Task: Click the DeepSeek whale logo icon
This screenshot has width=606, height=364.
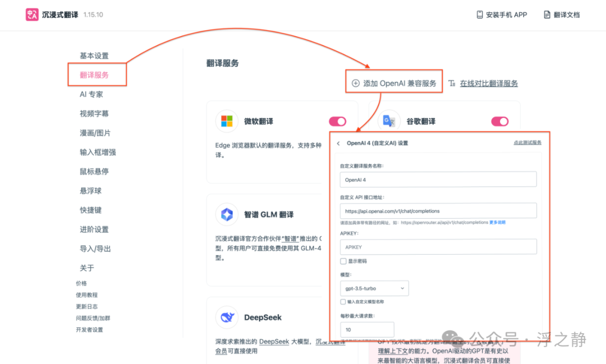Action: tap(227, 317)
